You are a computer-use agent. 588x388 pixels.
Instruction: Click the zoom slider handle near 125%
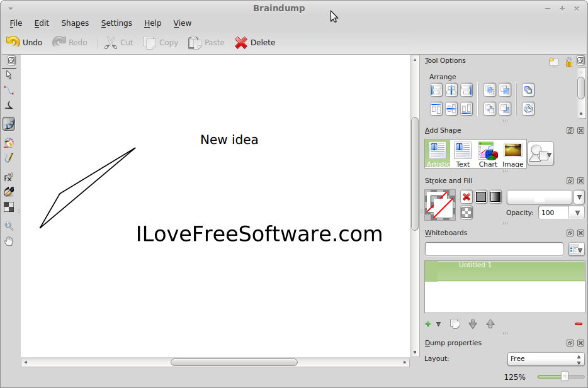point(564,377)
